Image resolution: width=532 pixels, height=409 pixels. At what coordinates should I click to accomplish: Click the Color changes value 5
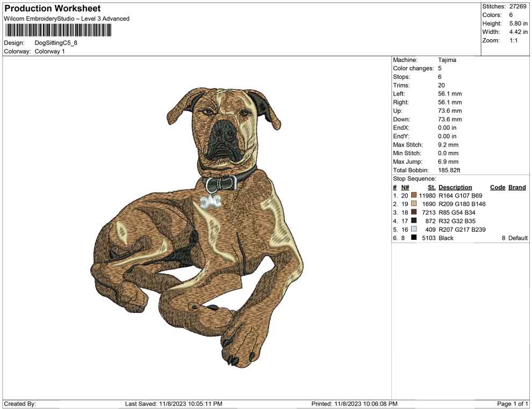pyautogui.click(x=440, y=69)
